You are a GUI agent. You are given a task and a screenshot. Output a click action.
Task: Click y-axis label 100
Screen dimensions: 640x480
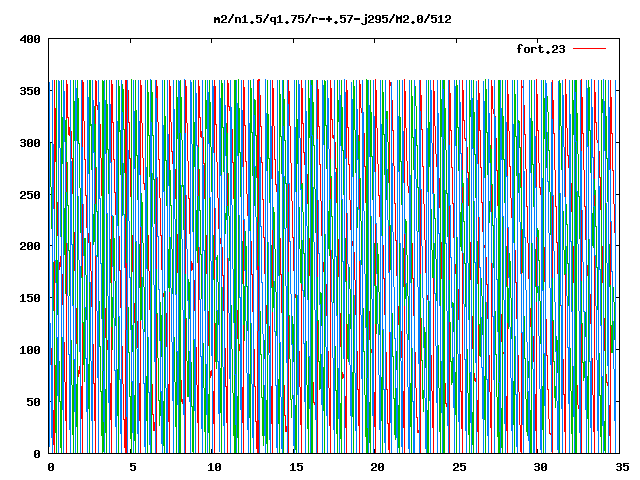click(x=30, y=350)
